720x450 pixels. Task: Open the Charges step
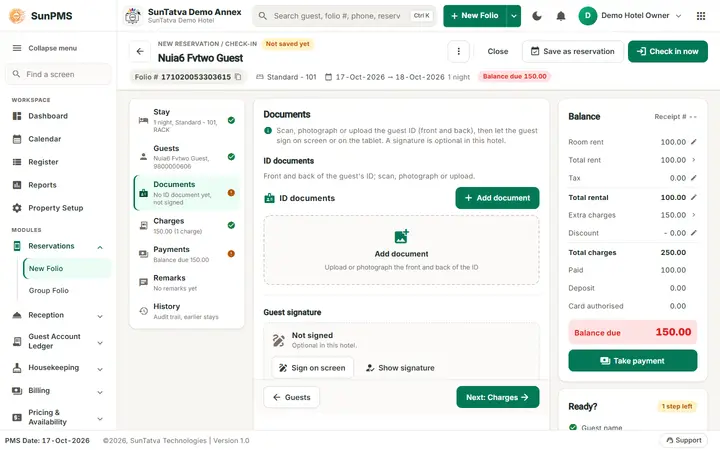(x=187, y=226)
